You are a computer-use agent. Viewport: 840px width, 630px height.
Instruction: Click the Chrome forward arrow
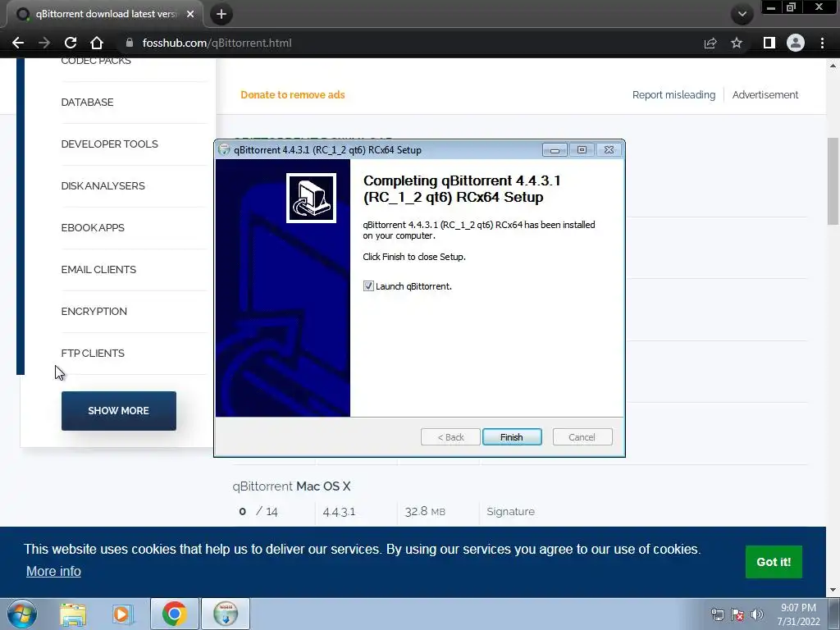(x=44, y=43)
